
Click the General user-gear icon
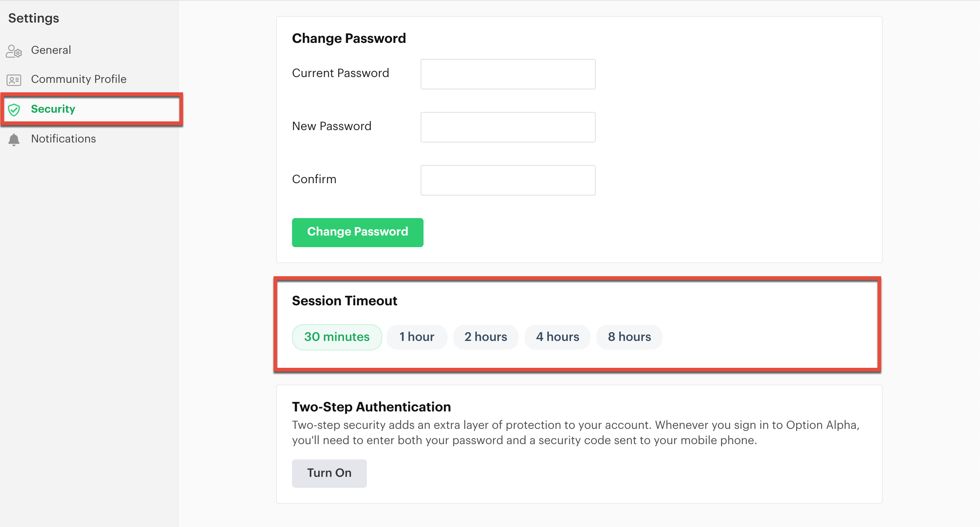click(14, 51)
